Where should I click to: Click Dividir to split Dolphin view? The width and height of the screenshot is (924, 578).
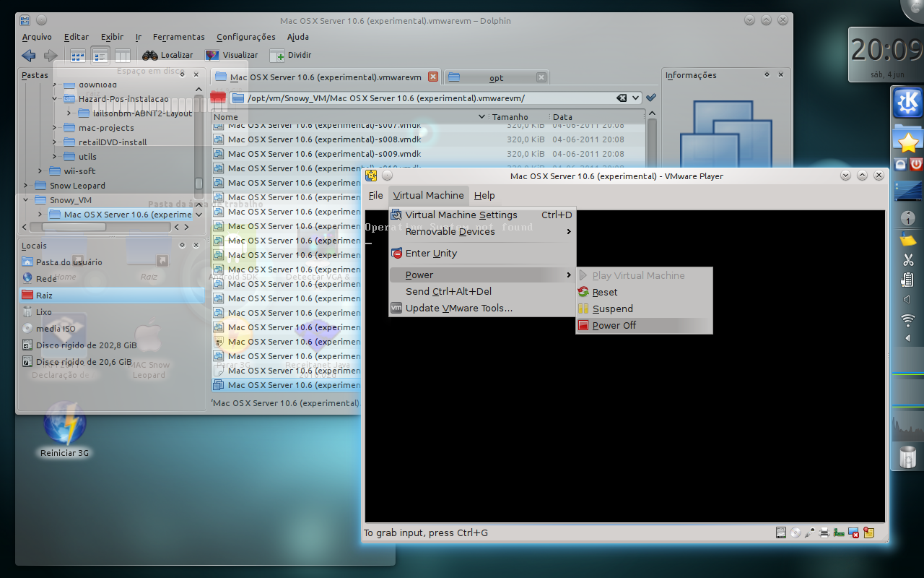[x=291, y=55]
